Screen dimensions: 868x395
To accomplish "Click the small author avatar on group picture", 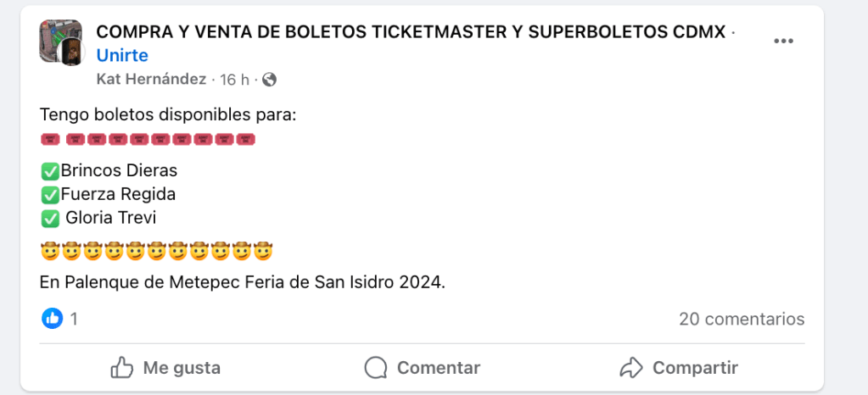I will pyautogui.click(x=70, y=53).
